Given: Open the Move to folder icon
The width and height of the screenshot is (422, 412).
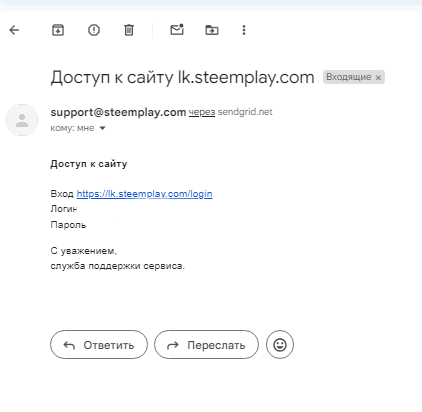Looking at the screenshot, I should pyautogui.click(x=212, y=30).
